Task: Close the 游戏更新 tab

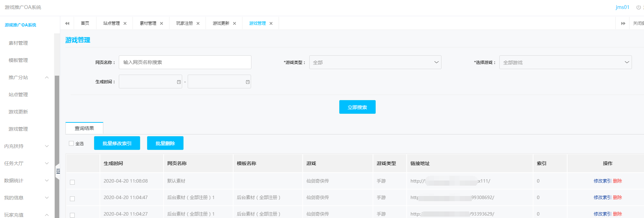Action: pyautogui.click(x=235, y=23)
